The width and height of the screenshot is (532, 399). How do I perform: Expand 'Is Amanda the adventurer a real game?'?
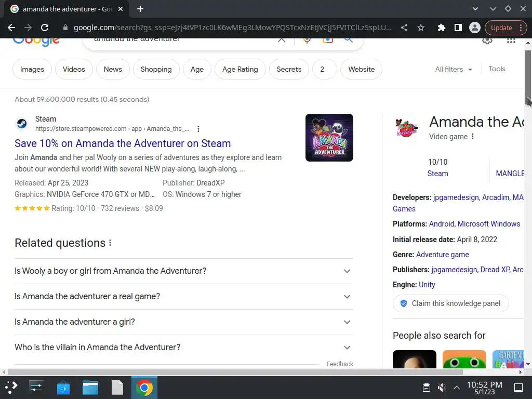coord(183,297)
